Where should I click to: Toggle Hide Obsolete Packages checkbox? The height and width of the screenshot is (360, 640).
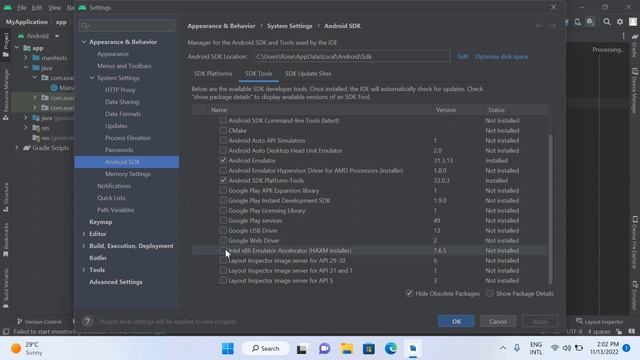pyautogui.click(x=409, y=293)
